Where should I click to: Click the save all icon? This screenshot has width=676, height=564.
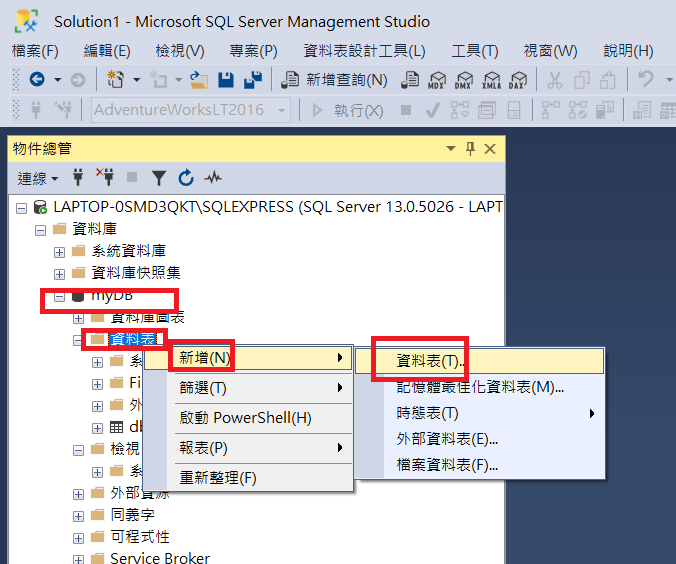coord(253,80)
